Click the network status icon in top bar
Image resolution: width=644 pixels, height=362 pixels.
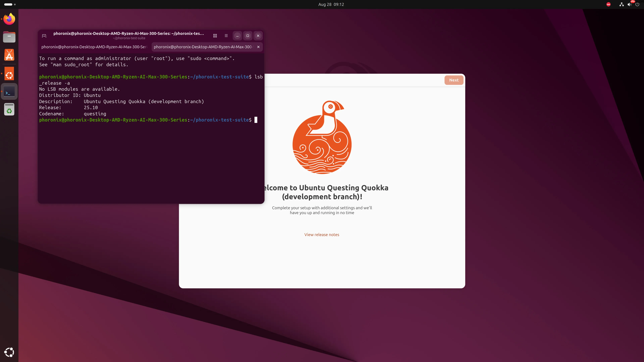622,4
